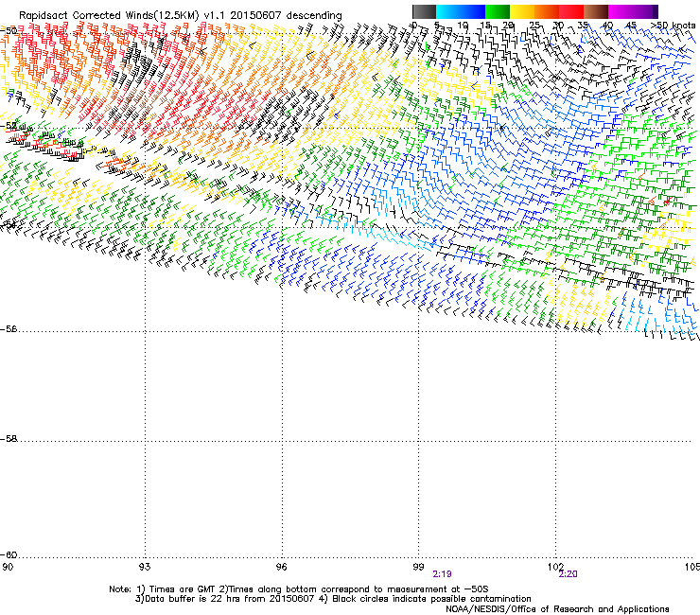
Task: Click the green 15-20 knots legend swatch
Action: pos(498,11)
